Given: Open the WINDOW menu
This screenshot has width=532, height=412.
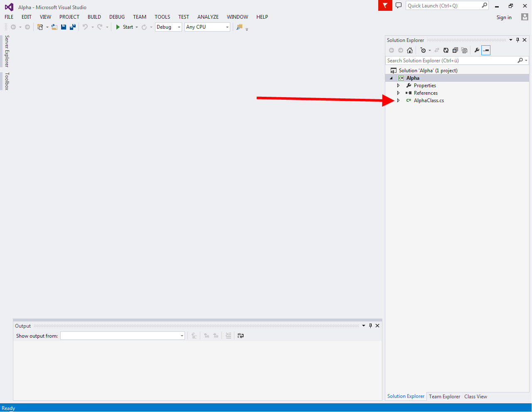Looking at the screenshot, I should pyautogui.click(x=237, y=17).
